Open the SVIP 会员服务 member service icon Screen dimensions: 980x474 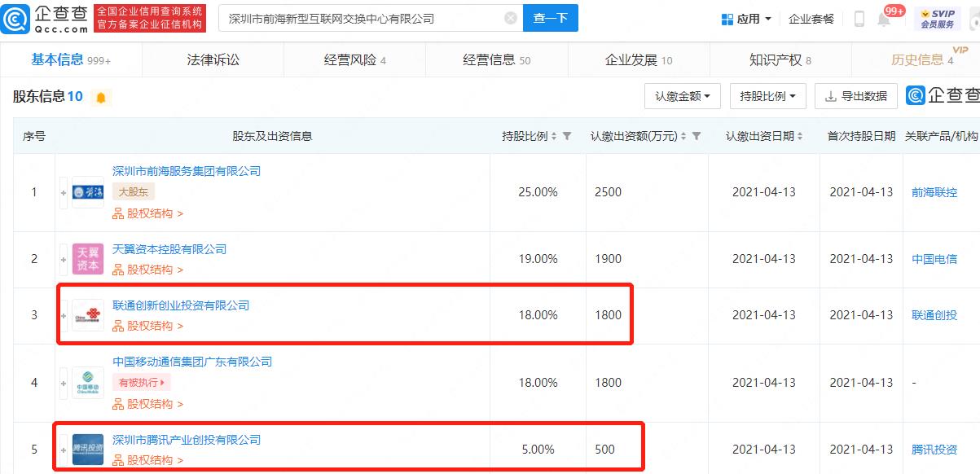938,18
